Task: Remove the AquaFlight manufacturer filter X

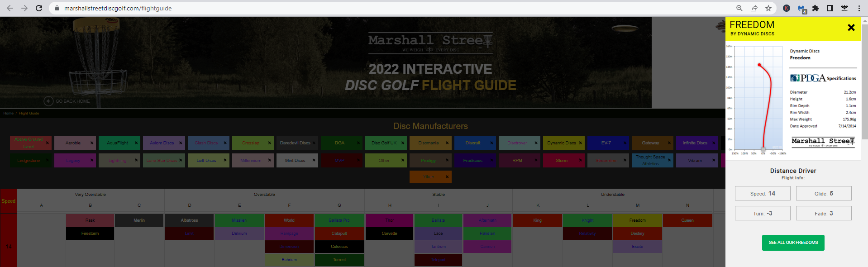Action: (x=136, y=143)
